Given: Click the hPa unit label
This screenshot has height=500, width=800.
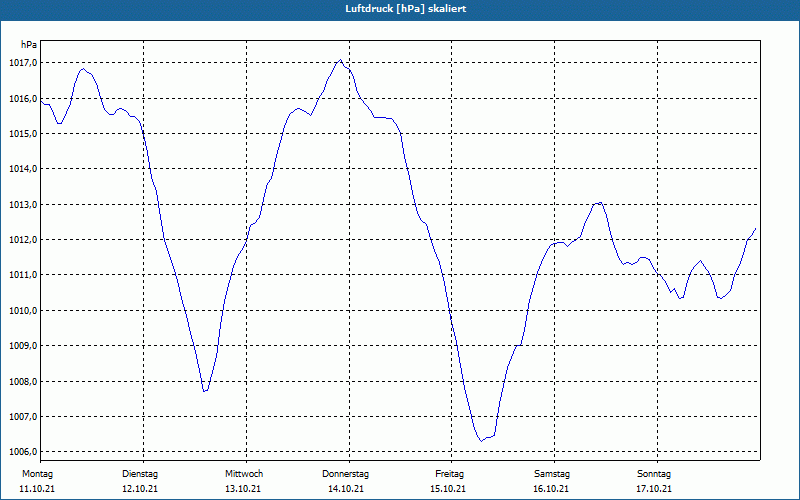Looking at the screenshot, I should (x=29, y=45).
